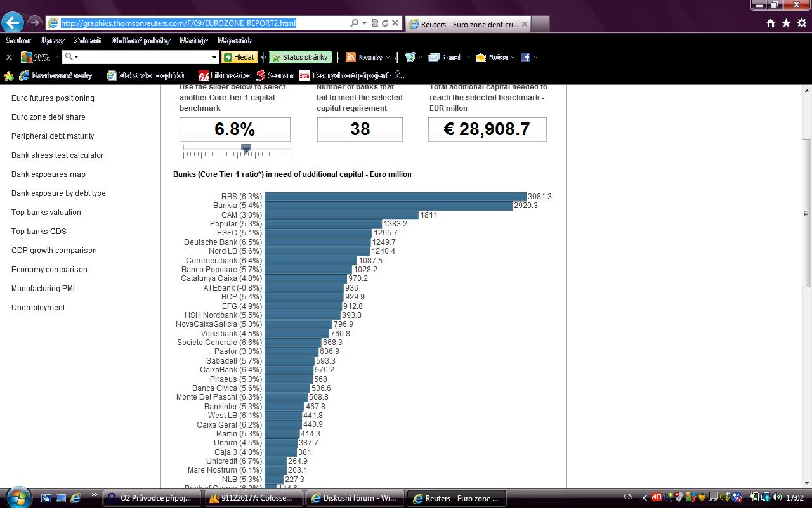The height and width of the screenshot is (524, 812).
Task: Click the search magnifier in the address bar
Action: (x=354, y=23)
